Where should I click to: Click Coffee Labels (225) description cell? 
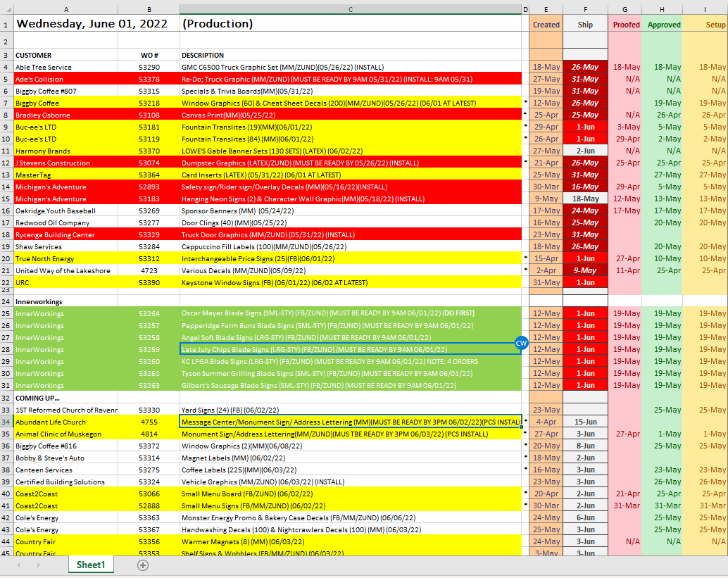click(351, 470)
